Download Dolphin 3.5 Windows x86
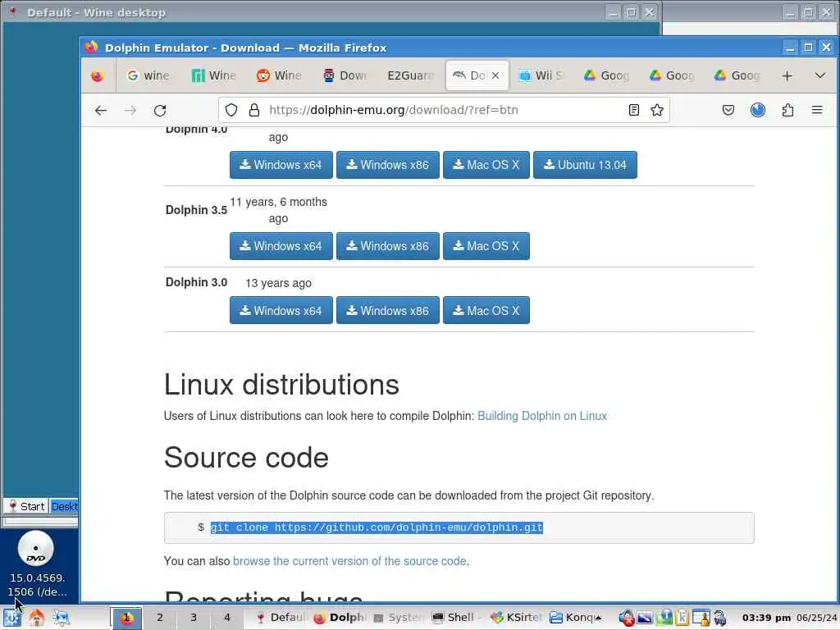 [x=388, y=246]
